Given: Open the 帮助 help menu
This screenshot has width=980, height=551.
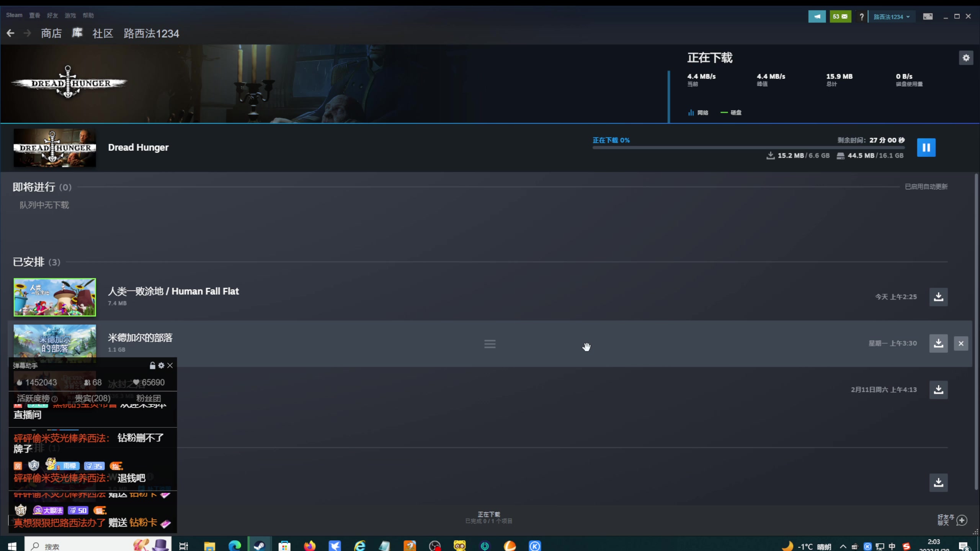Looking at the screenshot, I should point(88,15).
